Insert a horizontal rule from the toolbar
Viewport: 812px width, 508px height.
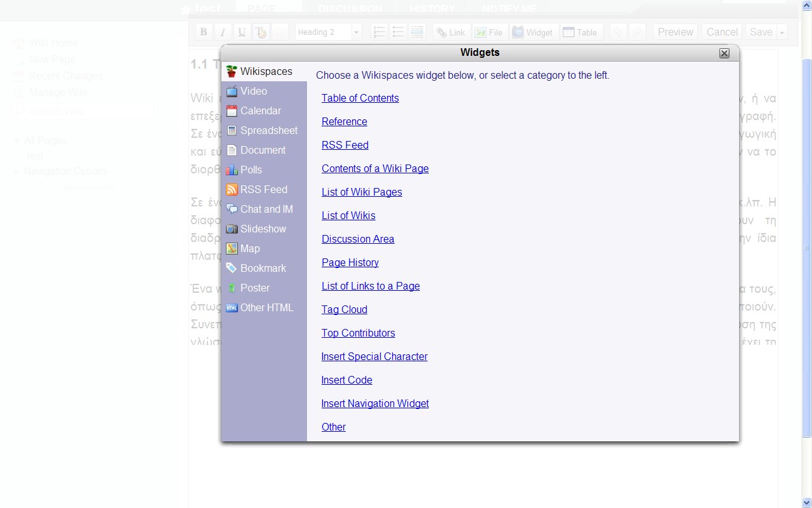pyautogui.click(x=417, y=32)
